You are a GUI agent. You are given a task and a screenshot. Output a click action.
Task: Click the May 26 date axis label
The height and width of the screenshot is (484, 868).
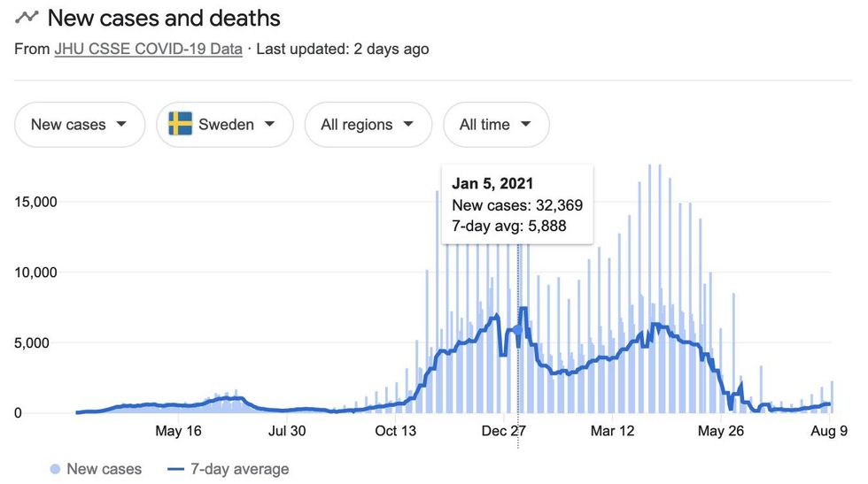coord(721,431)
